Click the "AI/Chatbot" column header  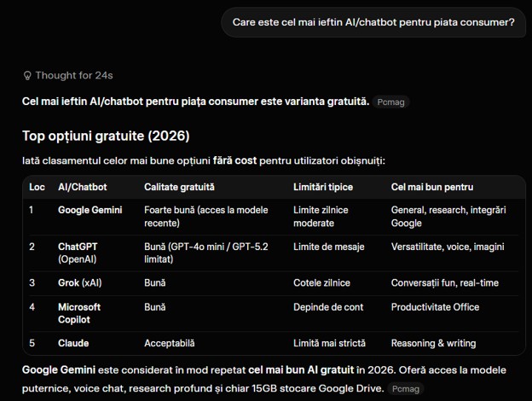click(x=83, y=187)
